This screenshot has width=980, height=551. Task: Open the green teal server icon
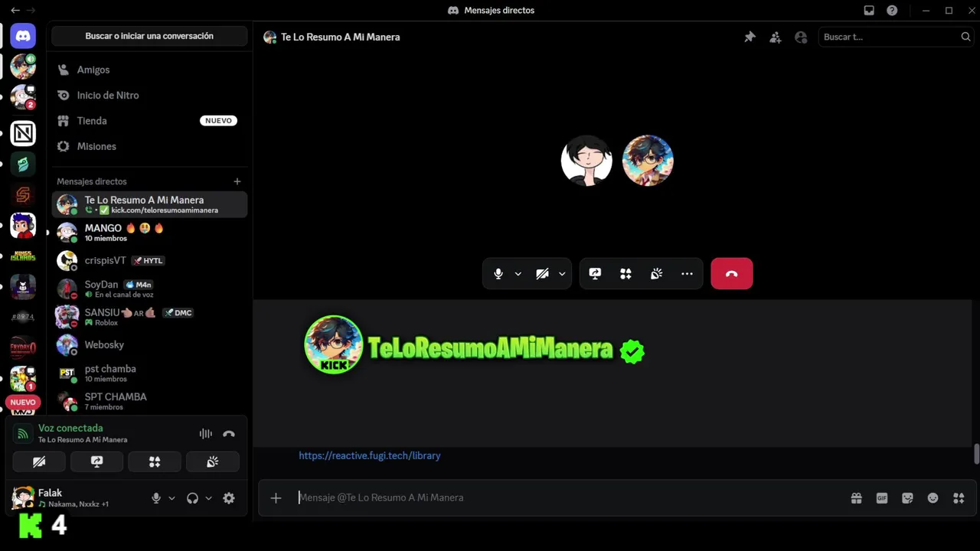(x=23, y=164)
